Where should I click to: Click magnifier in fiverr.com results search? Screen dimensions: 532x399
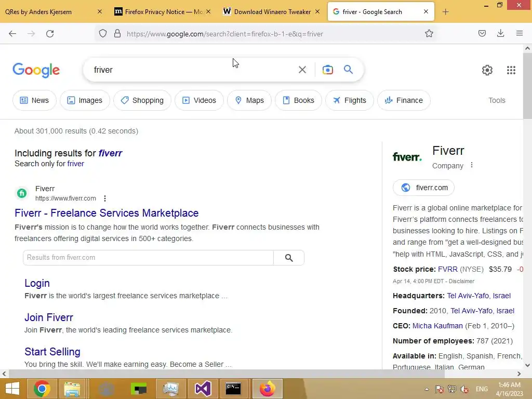tap(289, 258)
